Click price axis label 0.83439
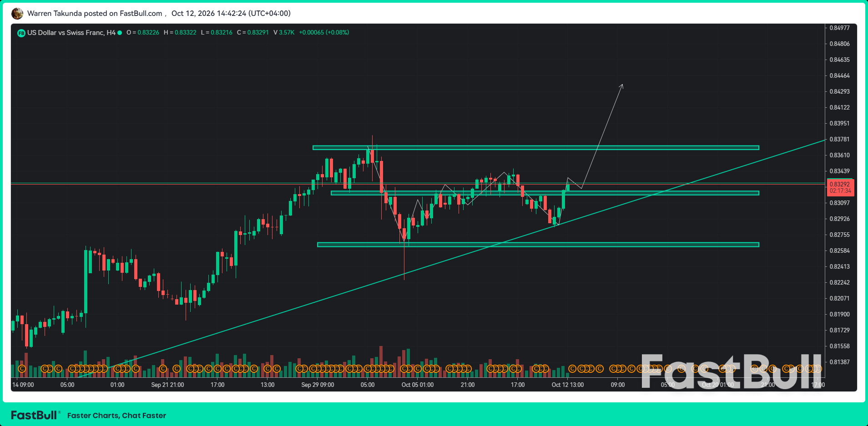The image size is (868, 426). [839, 171]
